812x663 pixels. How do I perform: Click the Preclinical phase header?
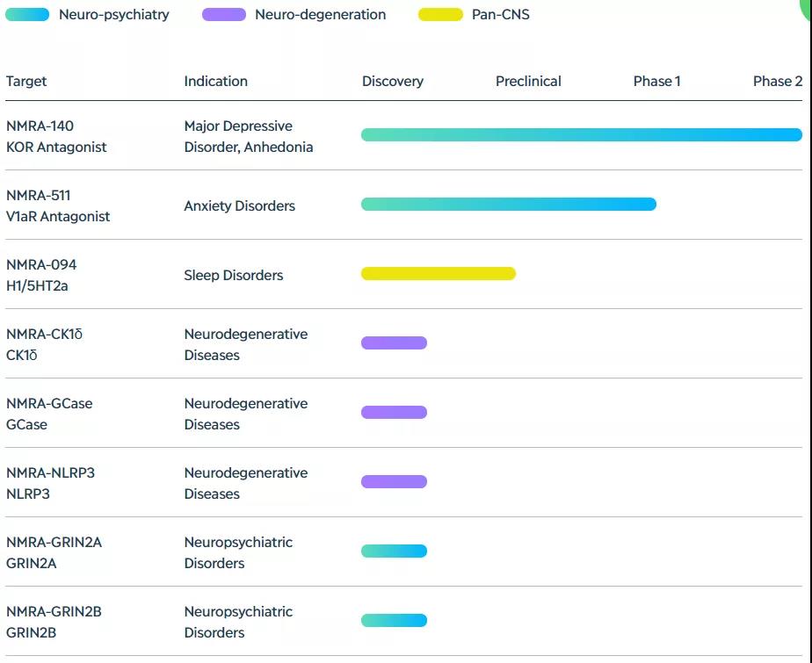(x=528, y=82)
